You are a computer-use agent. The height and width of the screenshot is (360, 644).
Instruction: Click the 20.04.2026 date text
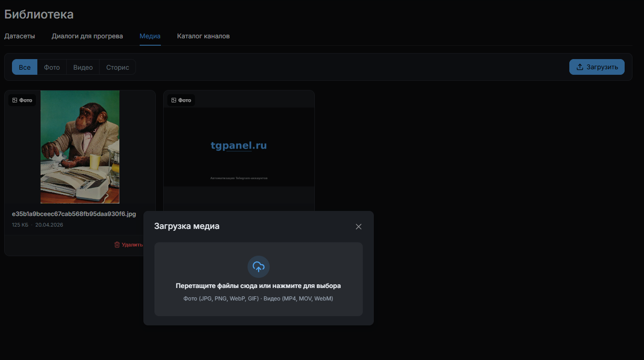pos(49,225)
